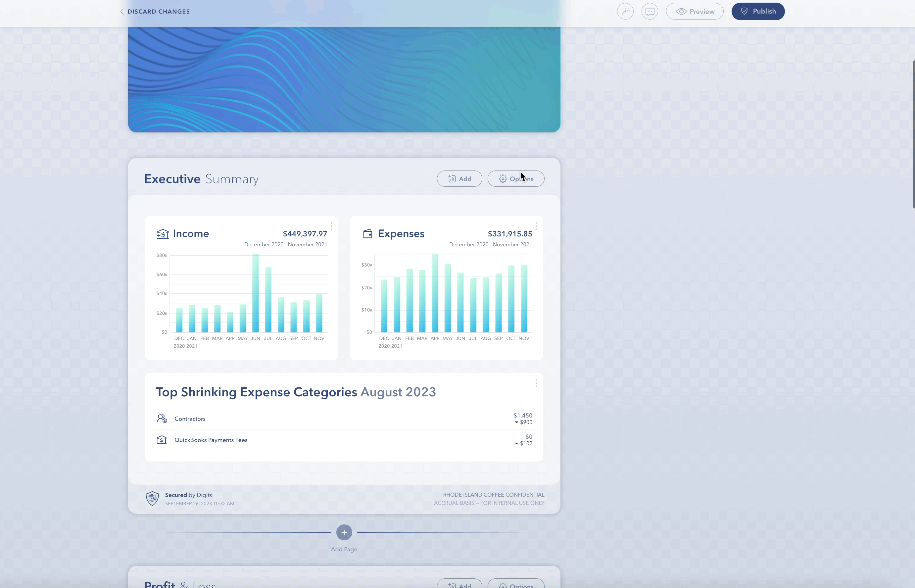Click the NOV bar in Expenses chart
Screen dimensions: 915x588
(x=524, y=299)
